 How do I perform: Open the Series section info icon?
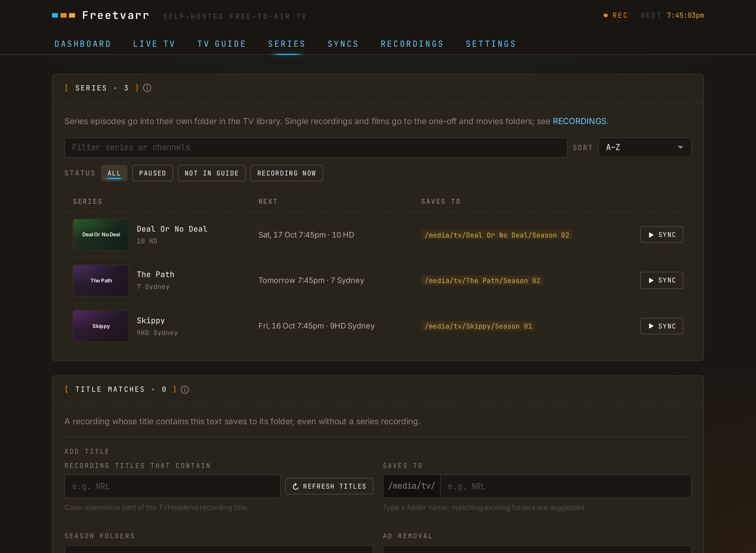pyautogui.click(x=147, y=88)
